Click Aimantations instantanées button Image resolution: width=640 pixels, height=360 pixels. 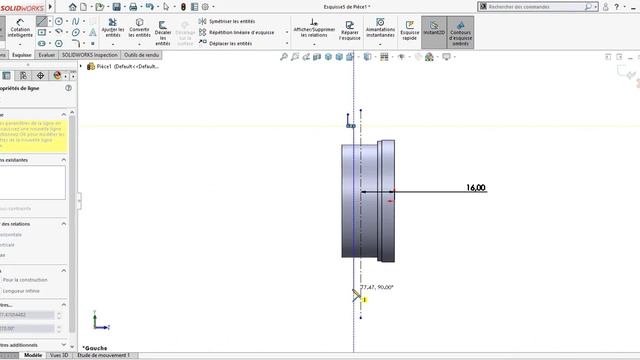(x=380, y=28)
